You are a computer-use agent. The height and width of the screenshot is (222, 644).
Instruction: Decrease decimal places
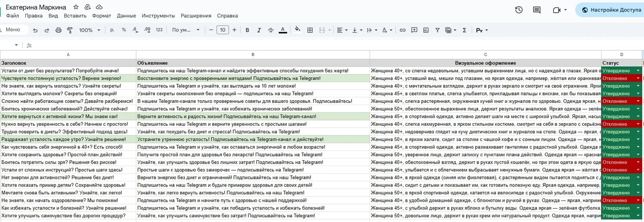[135, 30]
